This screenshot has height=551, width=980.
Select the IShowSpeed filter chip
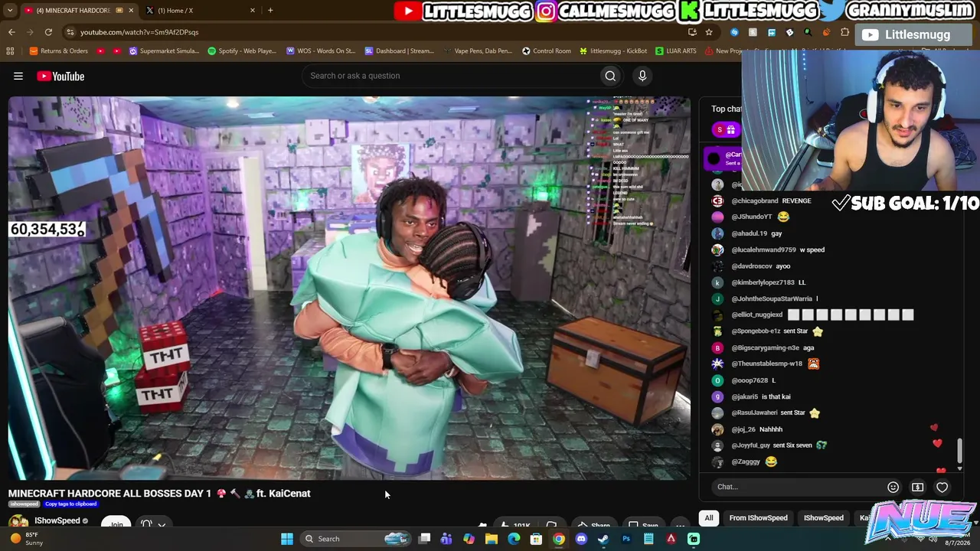pos(824,518)
